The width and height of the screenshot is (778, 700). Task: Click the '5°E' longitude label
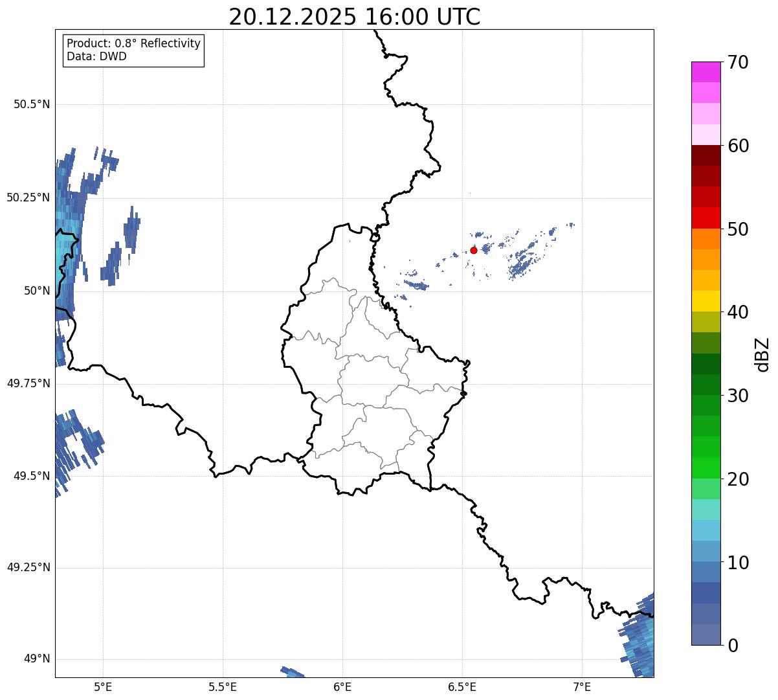pos(103,686)
